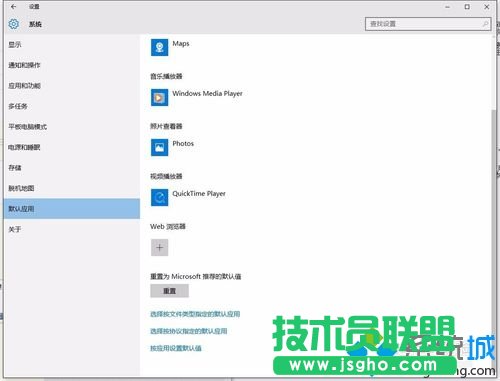Maximize the Settings window
This screenshot has width=500, height=381.
tap(467, 7)
